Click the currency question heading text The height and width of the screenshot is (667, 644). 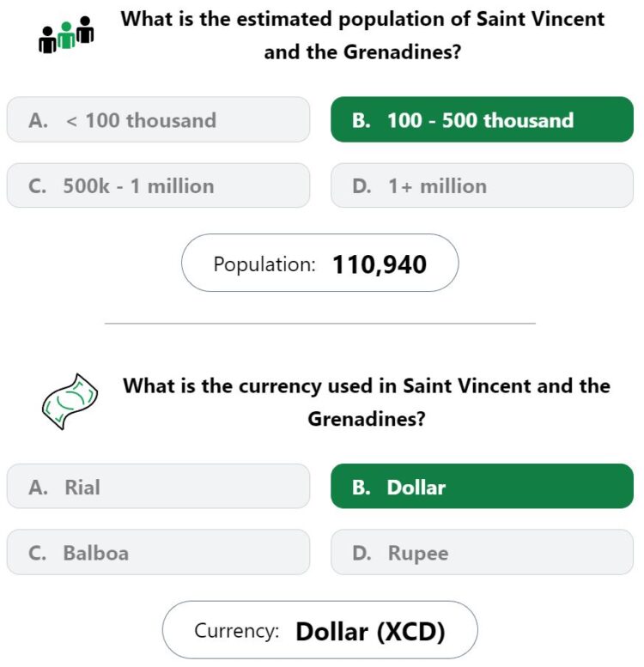pos(367,402)
